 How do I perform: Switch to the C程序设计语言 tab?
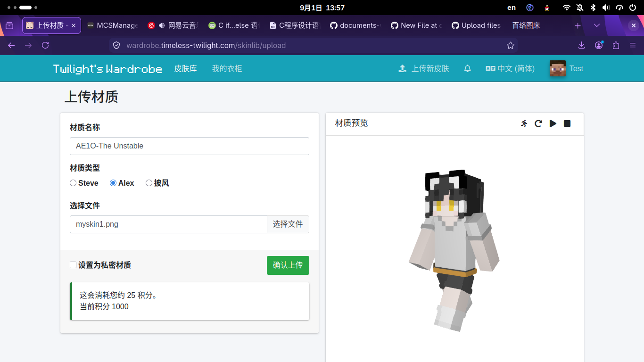[294, 25]
